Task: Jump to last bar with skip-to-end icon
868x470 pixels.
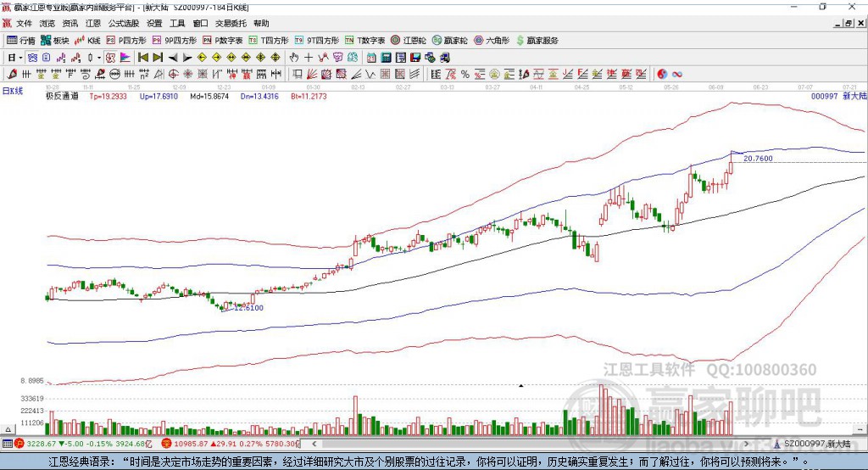Action: [x=158, y=58]
